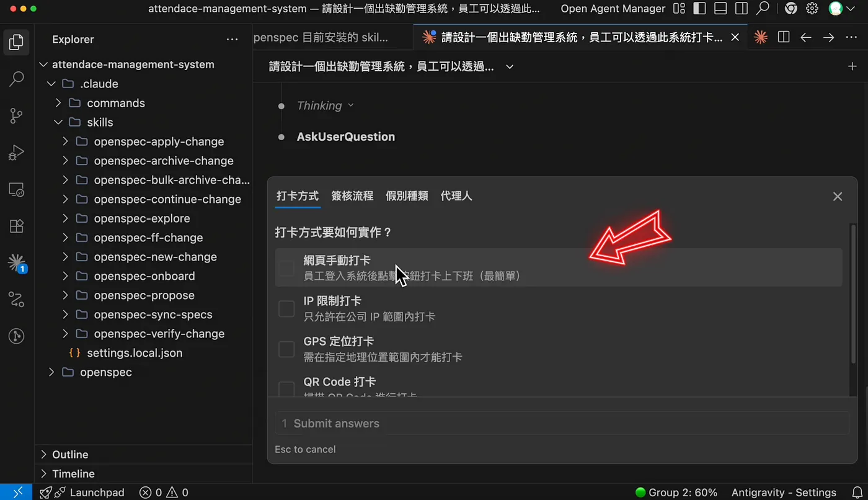Collapse the skills folder
This screenshot has height=500, width=868.
click(x=58, y=122)
